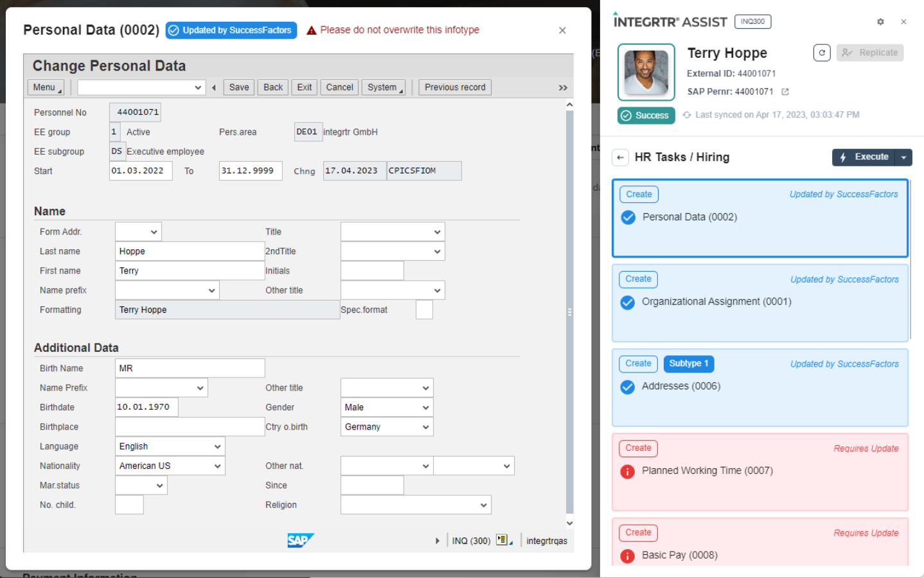Open the transaction command dropdown
Screen dimensions: 924x578
pyautogui.click(x=198, y=87)
